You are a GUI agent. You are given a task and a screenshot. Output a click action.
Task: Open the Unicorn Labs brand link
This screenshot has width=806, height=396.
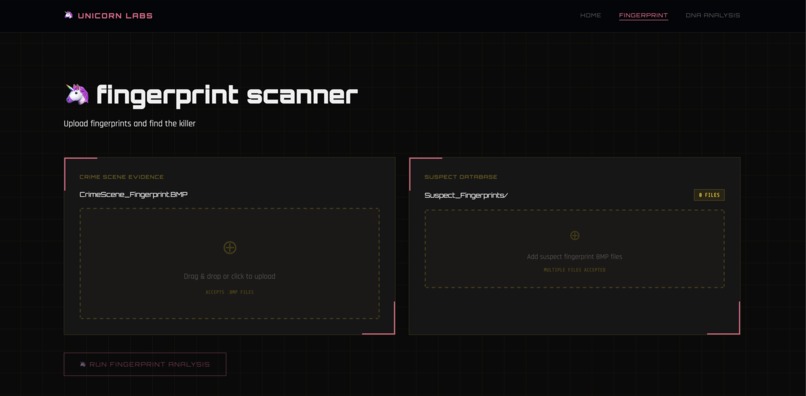pyautogui.click(x=108, y=15)
